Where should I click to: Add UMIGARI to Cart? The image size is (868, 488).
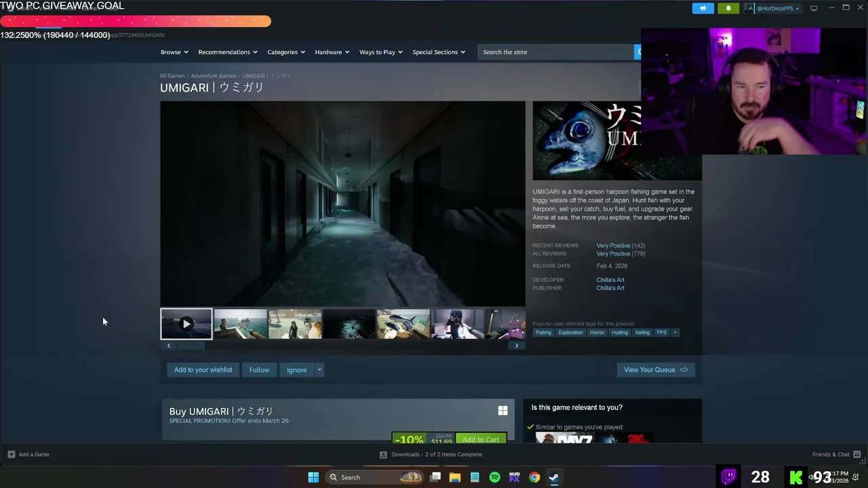point(481,439)
